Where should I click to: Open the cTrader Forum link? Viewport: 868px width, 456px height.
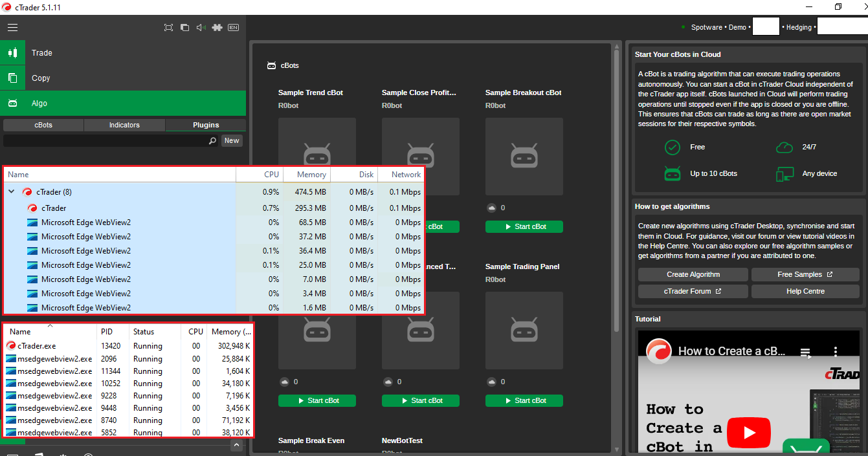coord(693,291)
